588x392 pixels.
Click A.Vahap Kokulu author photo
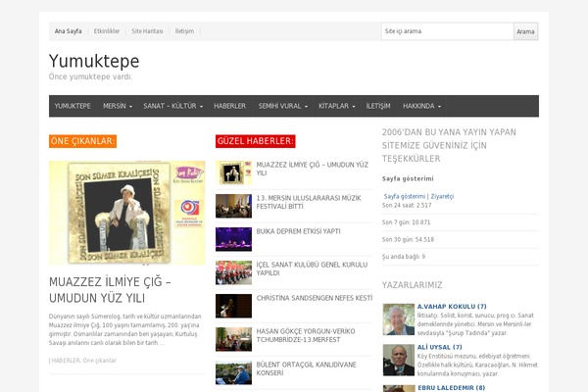(x=399, y=319)
